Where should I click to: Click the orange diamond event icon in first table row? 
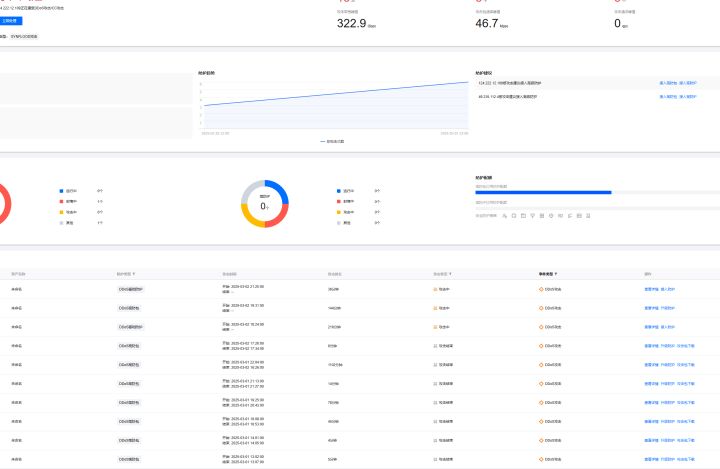point(541,288)
